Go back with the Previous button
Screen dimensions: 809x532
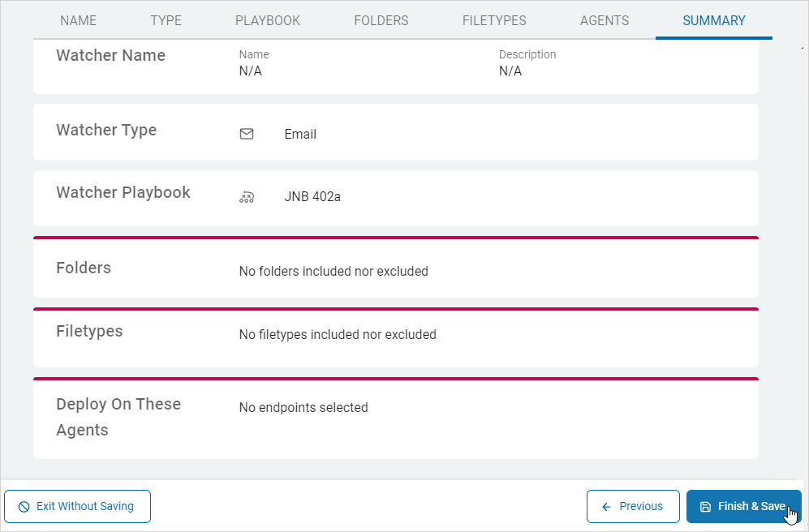pos(633,506)
